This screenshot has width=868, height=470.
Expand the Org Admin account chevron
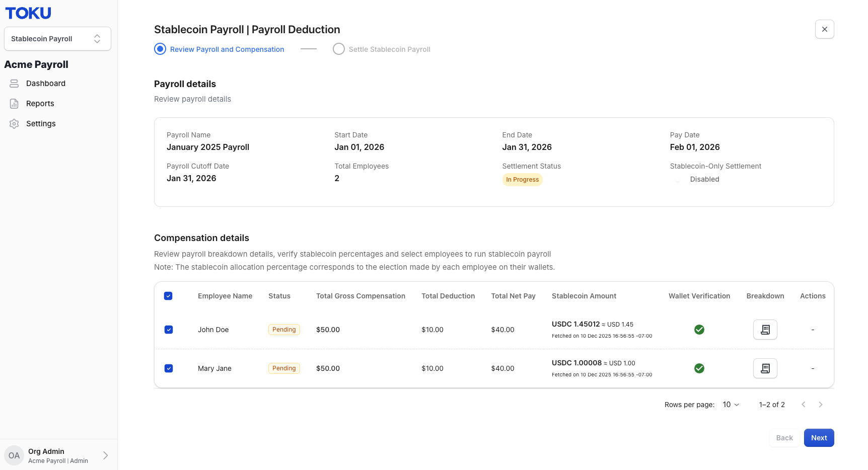pos(105,455)
